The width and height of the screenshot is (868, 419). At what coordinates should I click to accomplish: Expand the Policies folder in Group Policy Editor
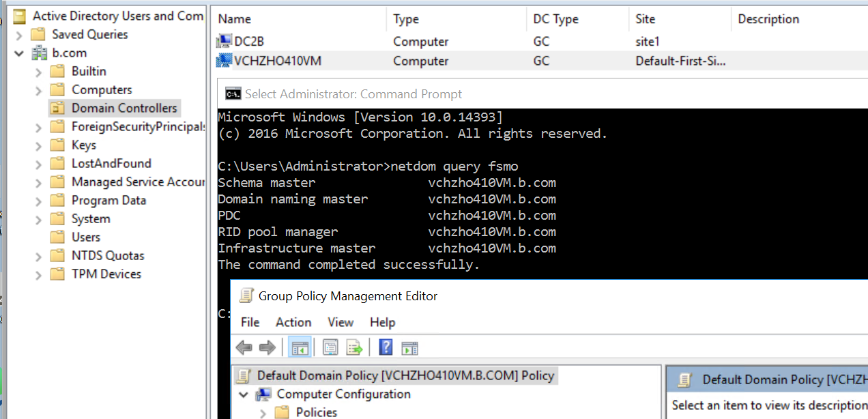263,412
